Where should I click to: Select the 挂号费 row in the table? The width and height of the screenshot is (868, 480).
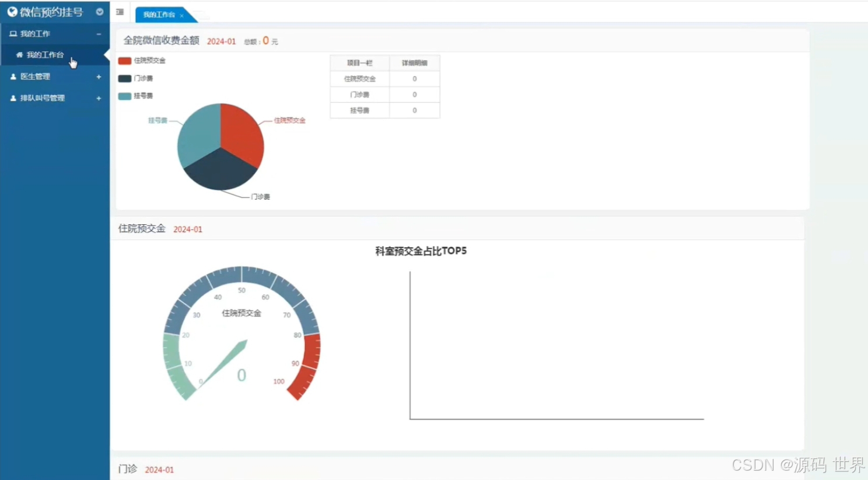[x=385, y=110]
